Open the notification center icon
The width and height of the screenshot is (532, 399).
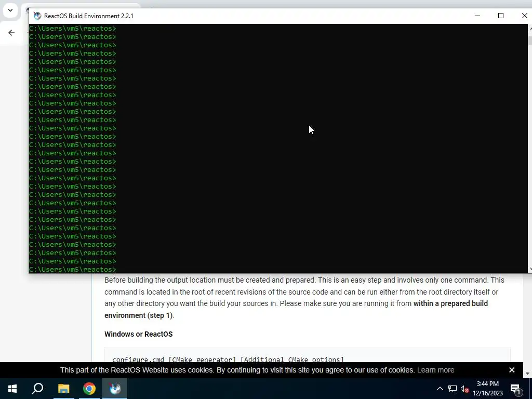pyautogui.click(x=516, y=389)
